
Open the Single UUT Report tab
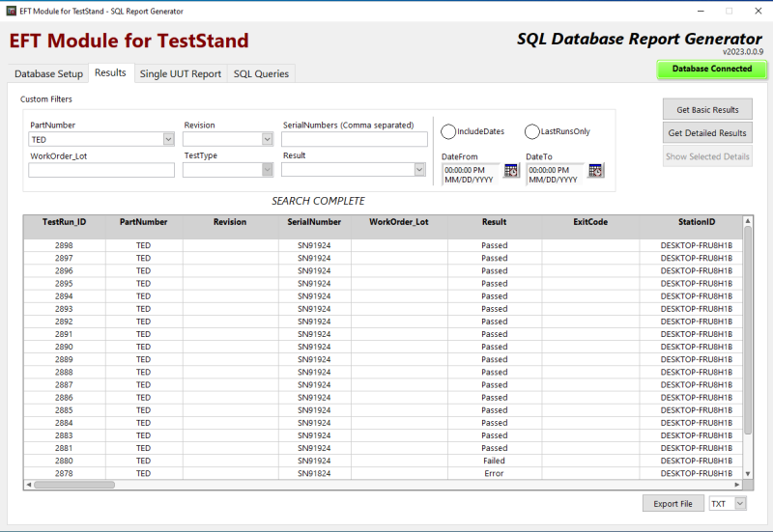181,74
